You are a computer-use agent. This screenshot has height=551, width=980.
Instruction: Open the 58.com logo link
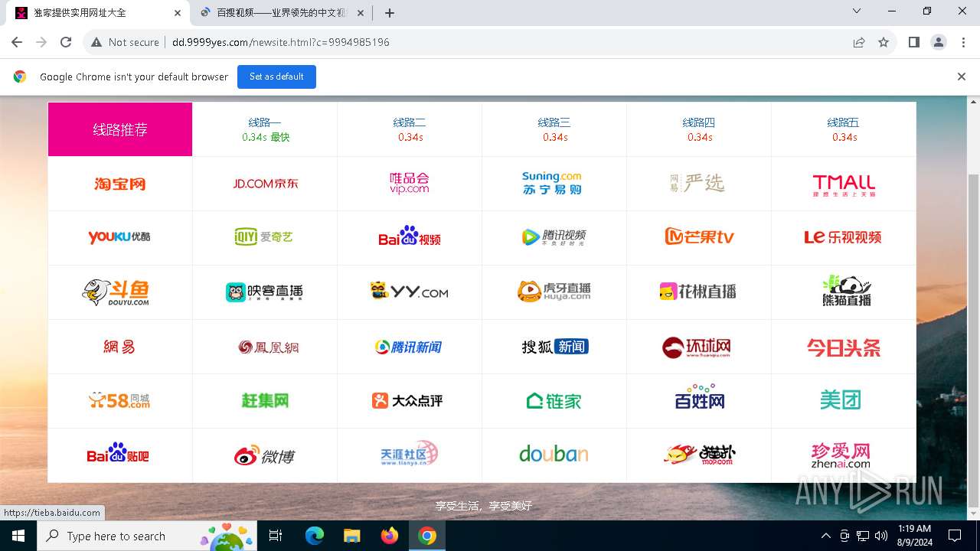tap(120, 400)
